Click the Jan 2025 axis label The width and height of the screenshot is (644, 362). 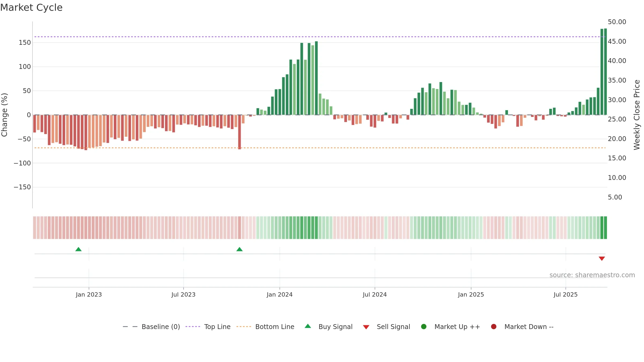tap(471, 294)
